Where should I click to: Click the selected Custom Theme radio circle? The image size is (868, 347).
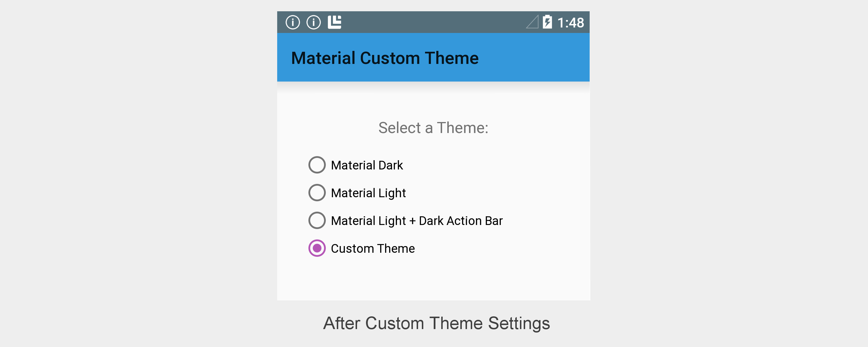[317, 248]
